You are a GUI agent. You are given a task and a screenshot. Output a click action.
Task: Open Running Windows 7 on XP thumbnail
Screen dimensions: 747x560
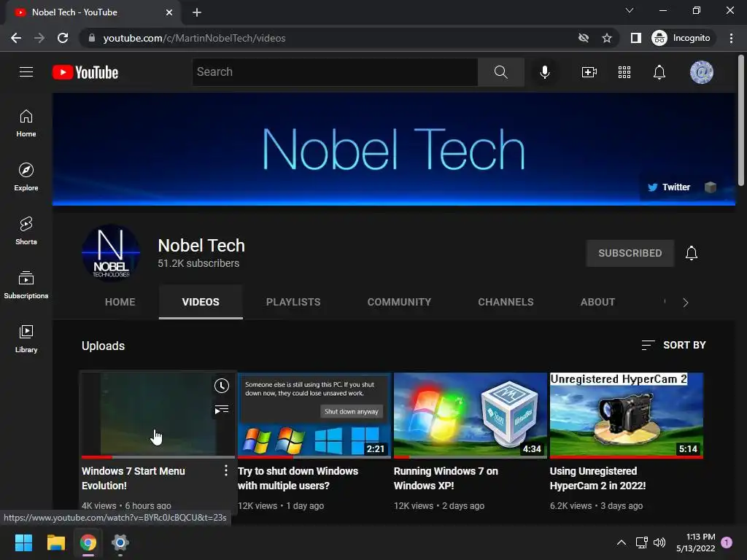[x=471, y=415]
